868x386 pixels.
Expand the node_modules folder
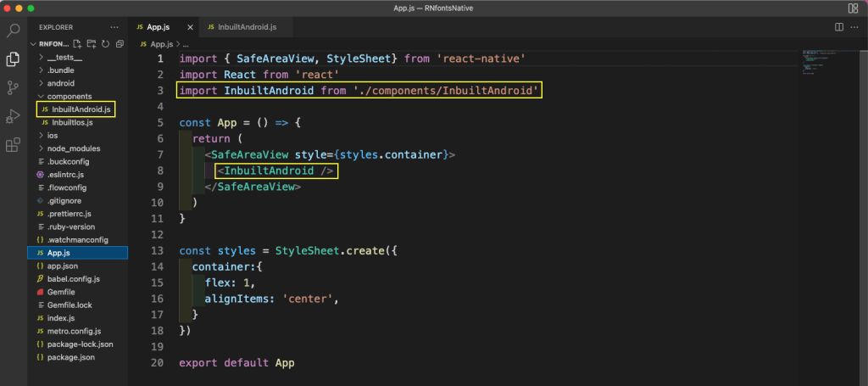tap(74, 148)
